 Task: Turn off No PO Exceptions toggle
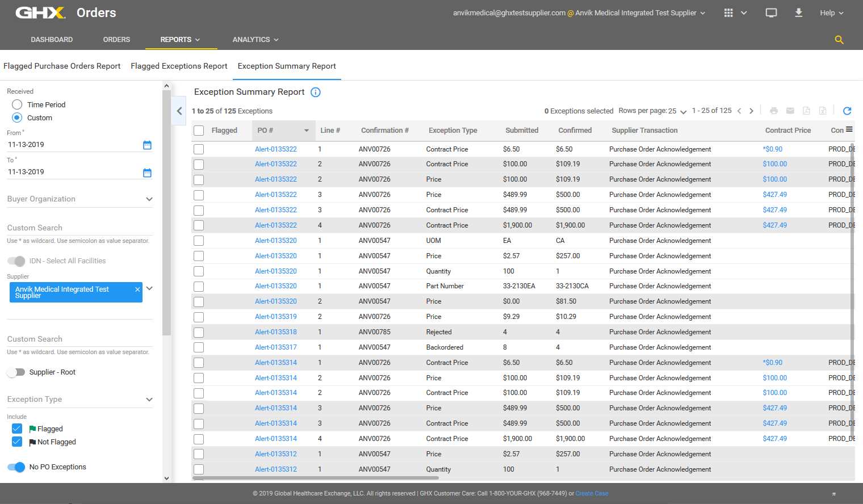(x=16, y=467)
